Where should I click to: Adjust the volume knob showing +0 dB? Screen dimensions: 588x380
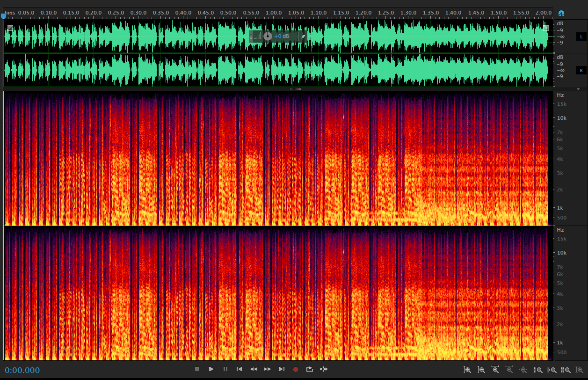pyautogui.click(x=267, y=36)
